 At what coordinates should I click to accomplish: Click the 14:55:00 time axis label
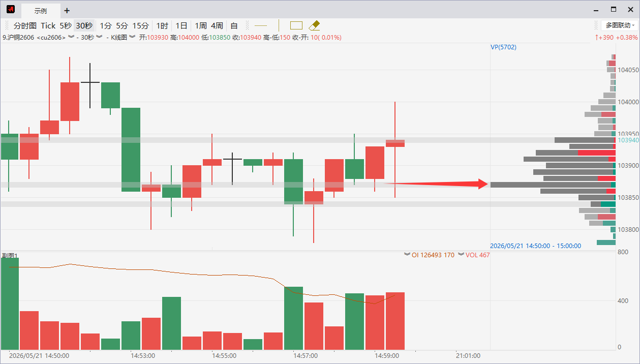tap(224, 356)
